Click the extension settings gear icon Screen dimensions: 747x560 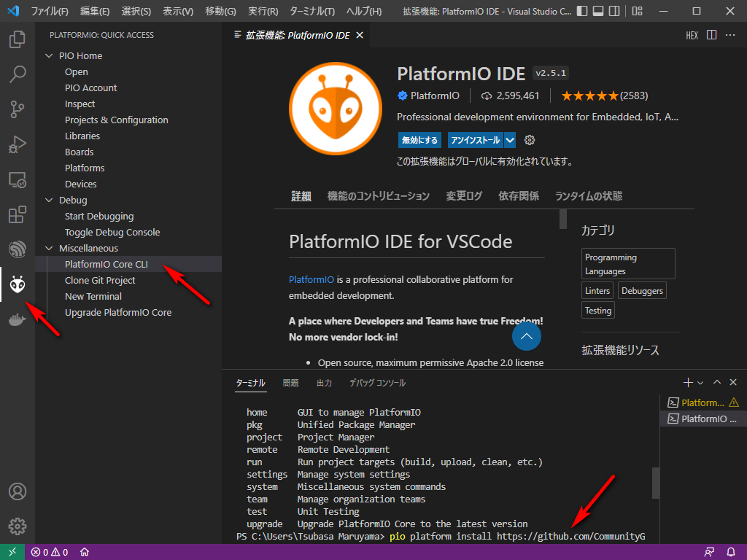[x=530, y=140]
